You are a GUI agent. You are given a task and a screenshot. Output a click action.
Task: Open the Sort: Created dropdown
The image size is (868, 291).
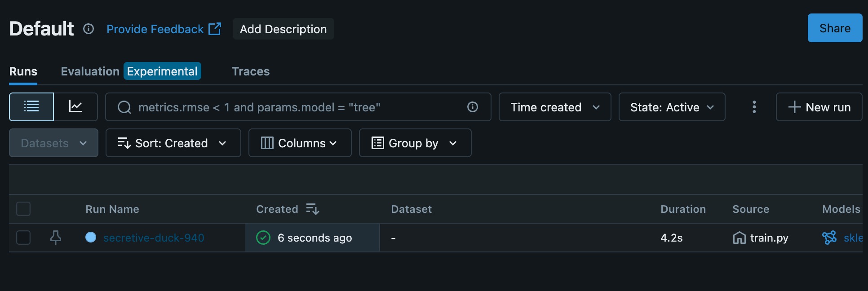[x=173, y=143]
